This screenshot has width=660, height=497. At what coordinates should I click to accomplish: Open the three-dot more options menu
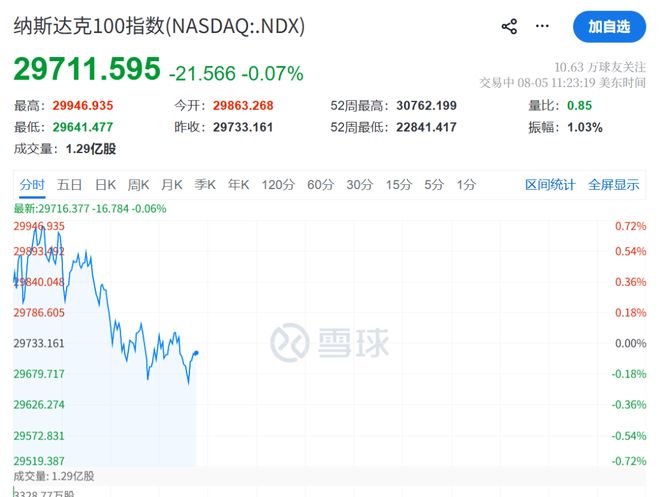(542, 26)
